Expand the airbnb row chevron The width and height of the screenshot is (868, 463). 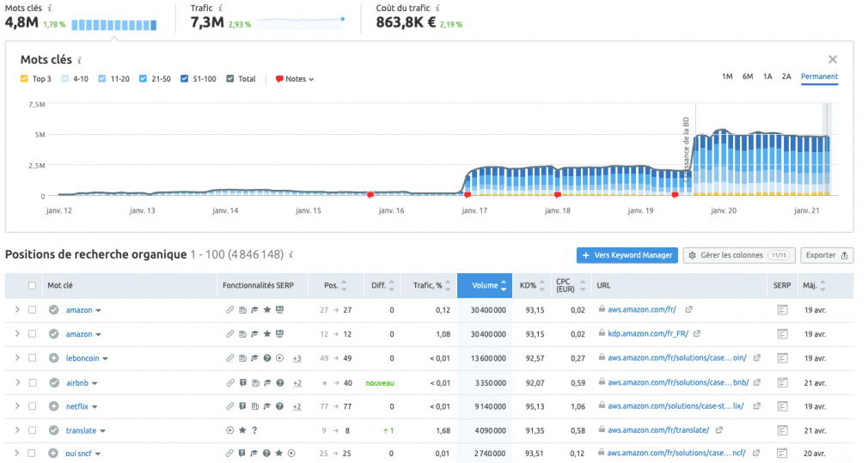(17, 382)
